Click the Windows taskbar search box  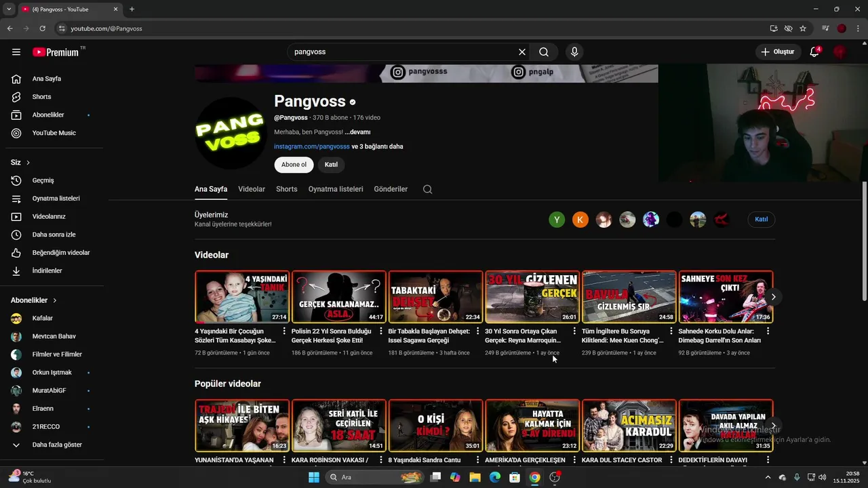click(374, 477)
